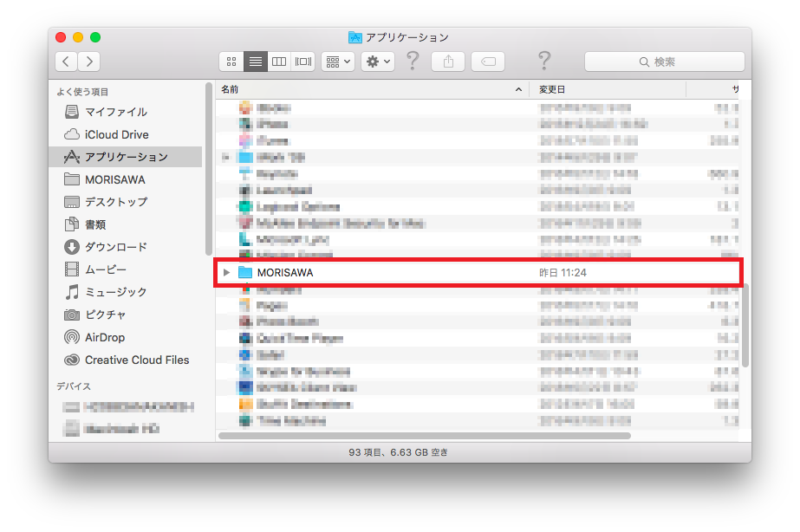The image size is (800, 532).
Task: Open the gear action menu
Action: (x=378, y=62)
